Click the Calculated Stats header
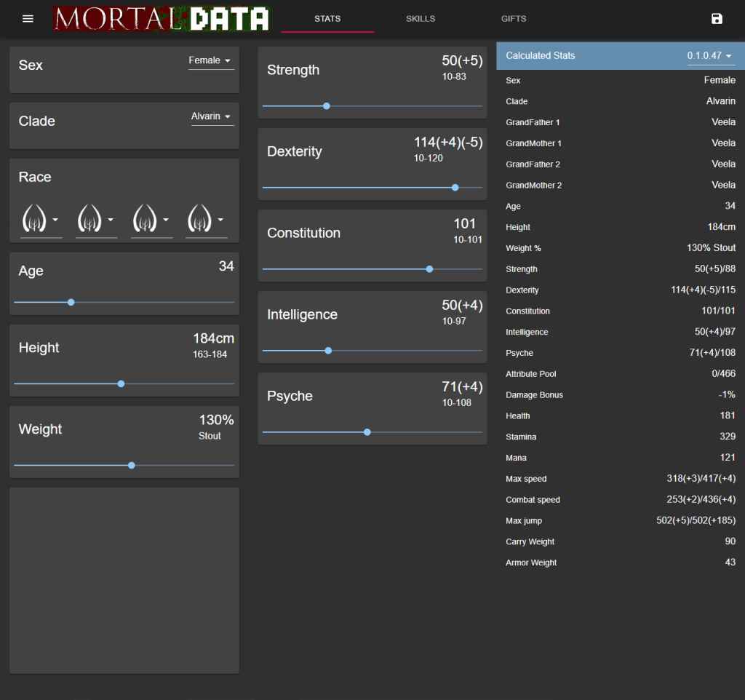This screenshot has height=700, width=745. [541, 56]
